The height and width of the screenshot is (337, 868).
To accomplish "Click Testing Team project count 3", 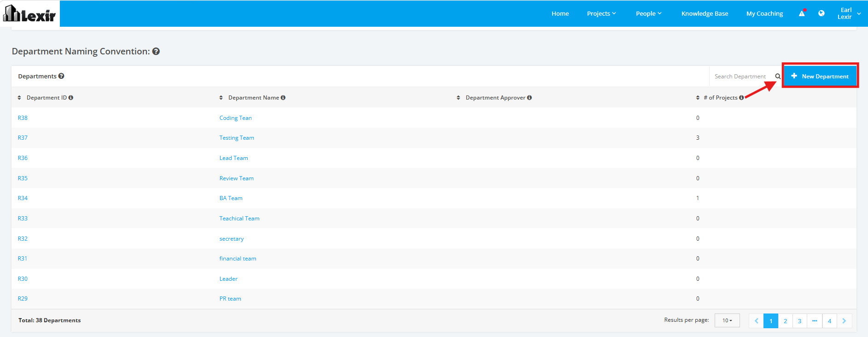I will pos(698,138).
